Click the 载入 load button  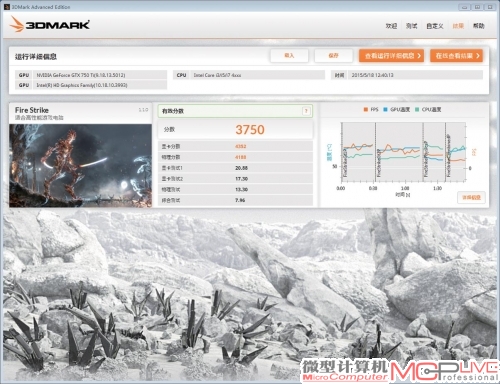[x=289, y=56]
